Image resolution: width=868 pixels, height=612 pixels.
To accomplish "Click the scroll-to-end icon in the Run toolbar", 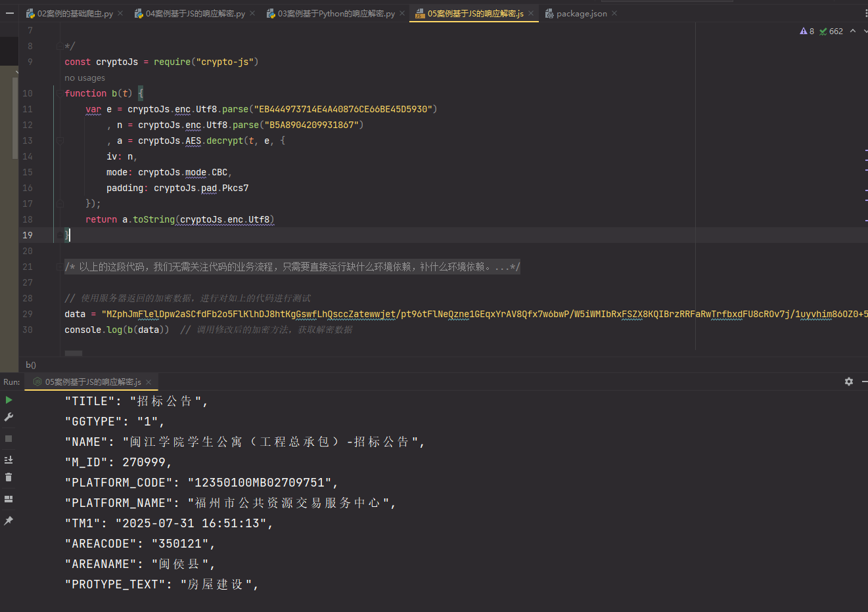I will (x=9, y=460).
